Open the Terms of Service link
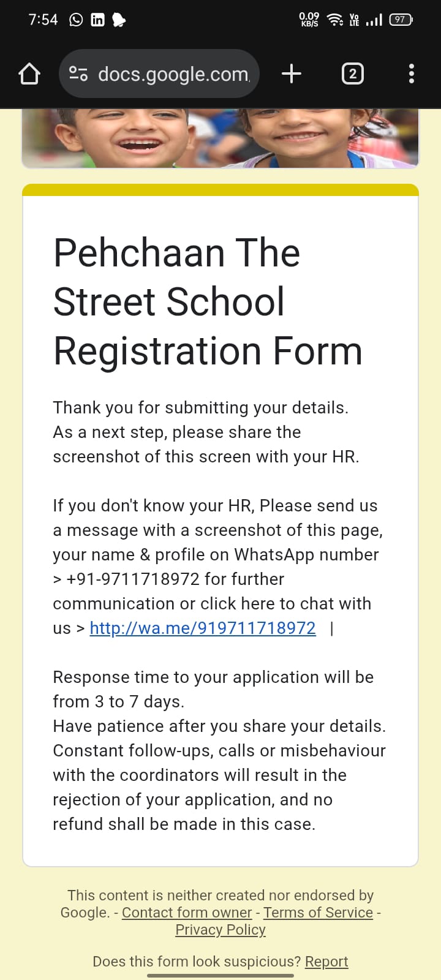 click(x=318, y=913)
